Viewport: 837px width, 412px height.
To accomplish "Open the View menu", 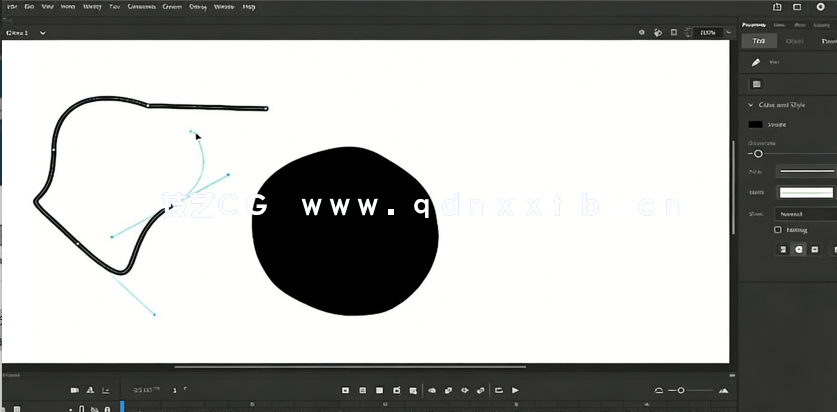I will click(48, 7).
